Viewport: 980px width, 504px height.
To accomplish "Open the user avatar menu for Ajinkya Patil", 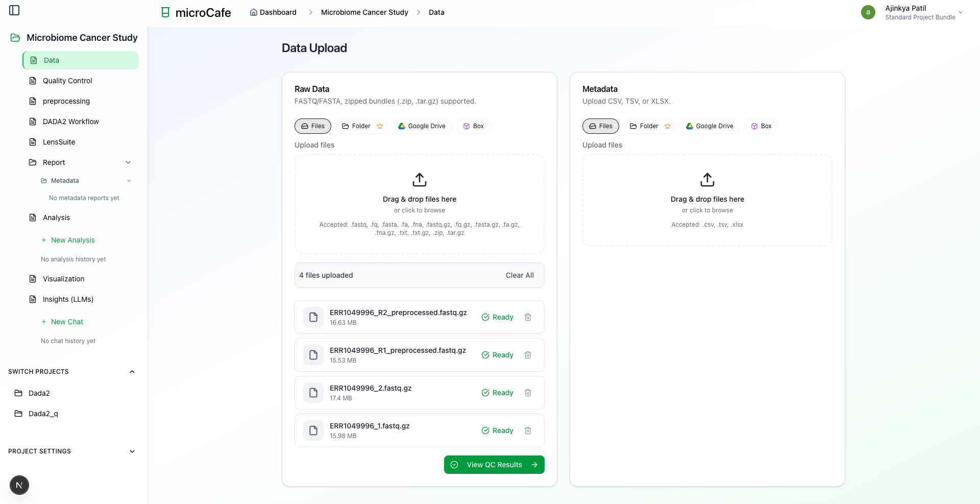I will pyautogui.click(x=868, y=12).
